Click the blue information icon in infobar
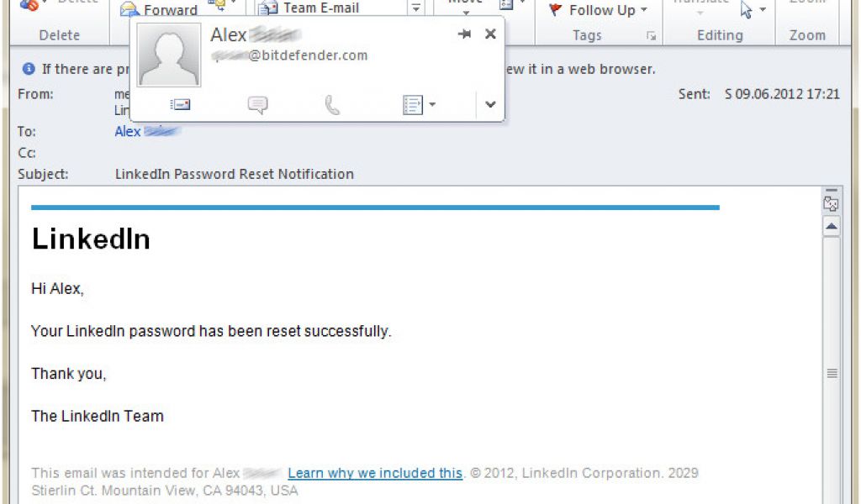The width and height of the screenshot is (861, 504). pos(29,69)
